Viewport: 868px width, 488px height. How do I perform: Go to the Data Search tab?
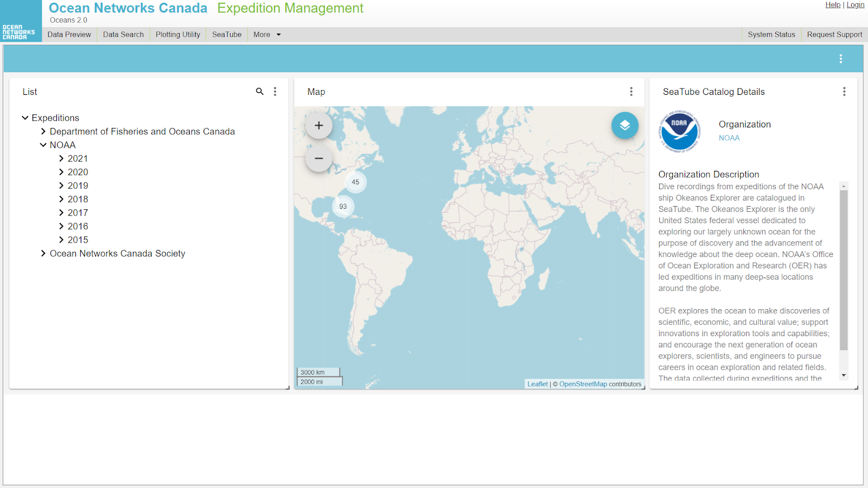click(x=123, y=35)
